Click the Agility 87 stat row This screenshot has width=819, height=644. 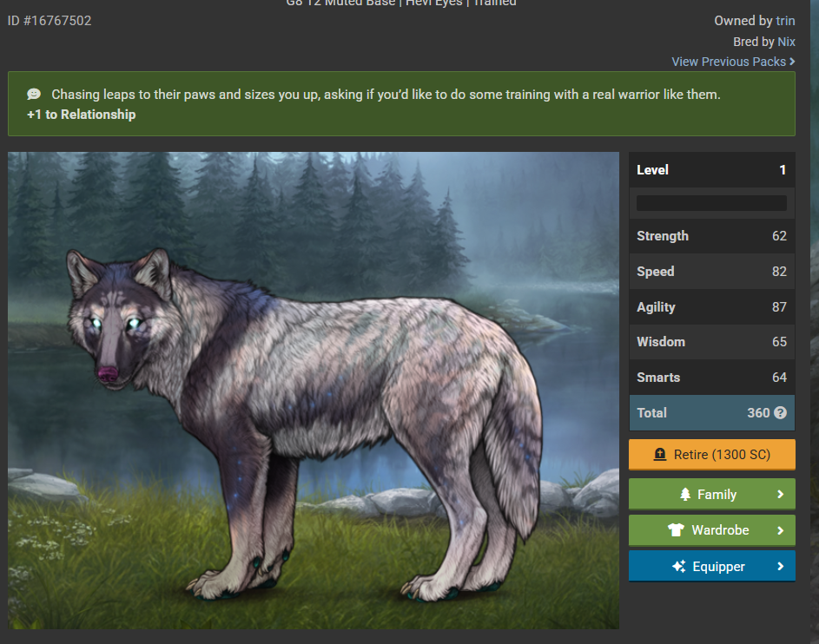(x=712, y=307)
